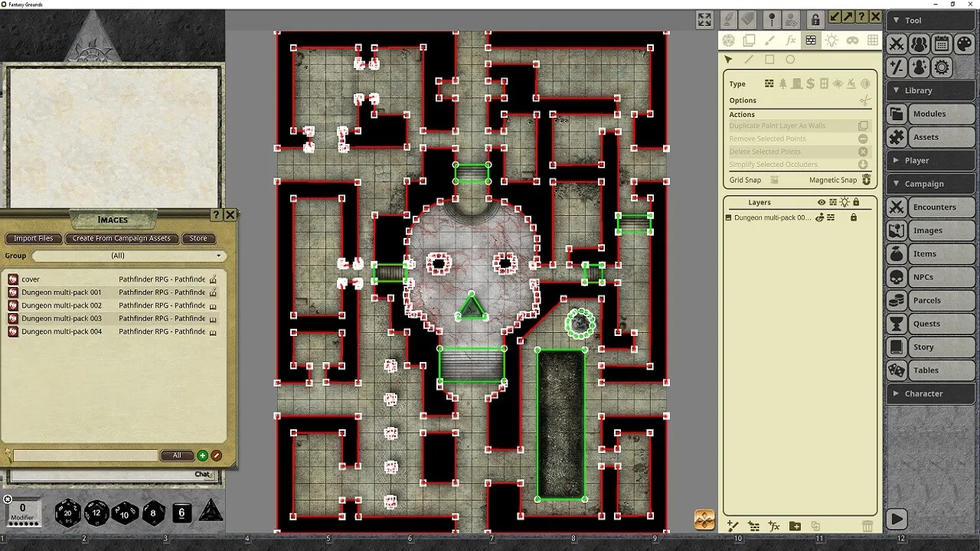Add a new fx layer

coord(774,527)
